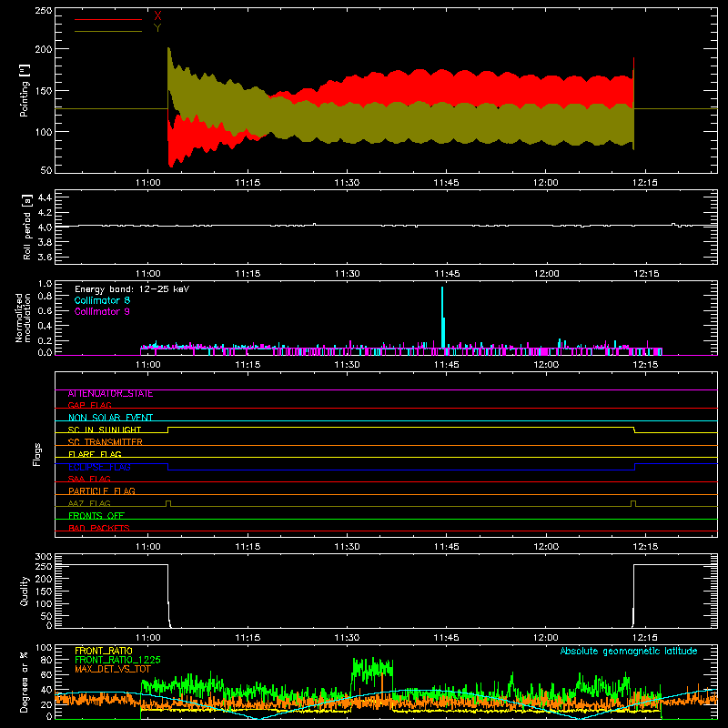Click the olive Y legend line
Image resolution: width=728 pixels, height=728 pixels.
[108, 31]
